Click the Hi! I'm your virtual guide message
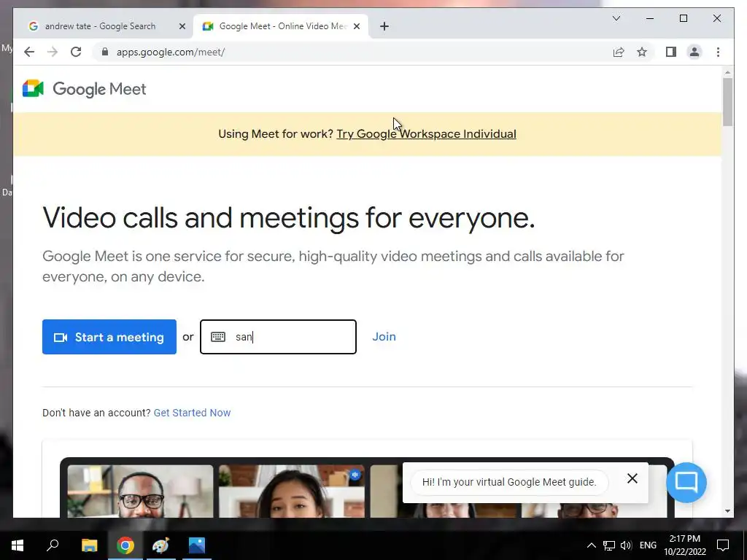 [x=509, y=482]
